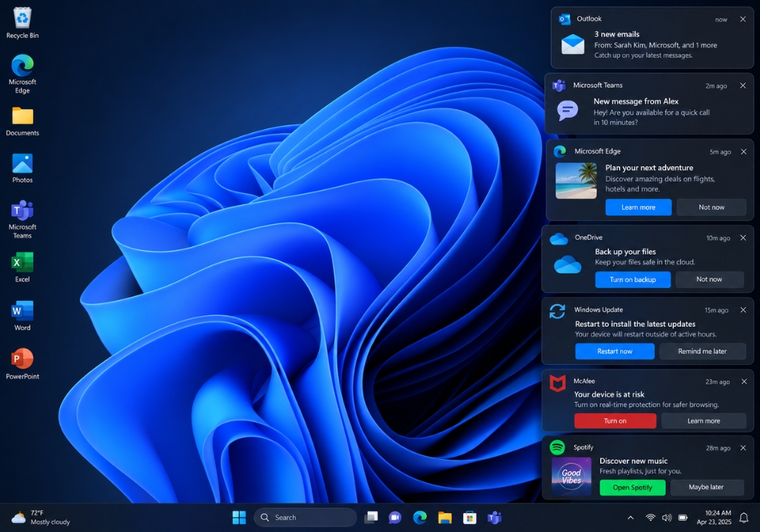Click Maybe later in Spotify notification

tap(706, 487)
